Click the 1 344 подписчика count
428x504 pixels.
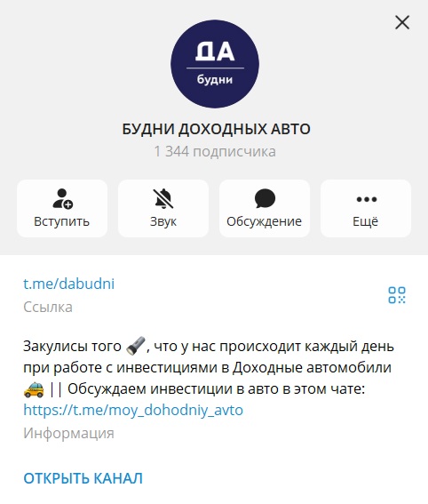click(215, 151)
